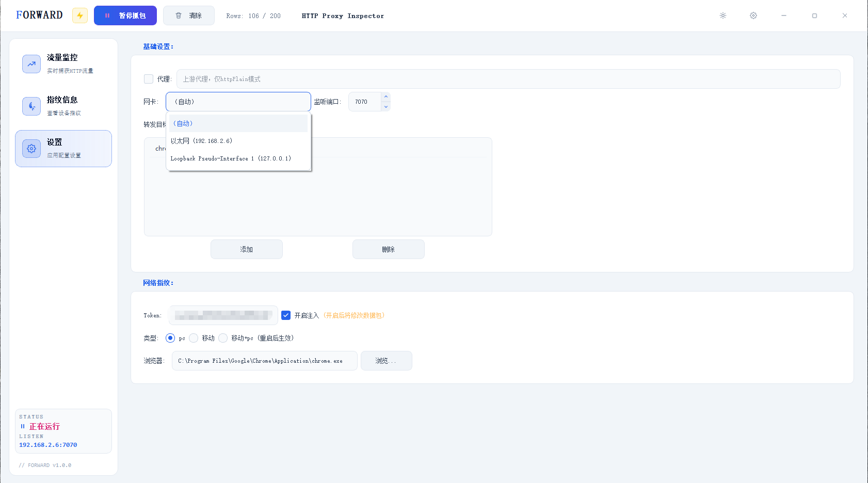Open 指纹信息 fingerprint info tab
The image size is (868, 483).
click(63, 106)
